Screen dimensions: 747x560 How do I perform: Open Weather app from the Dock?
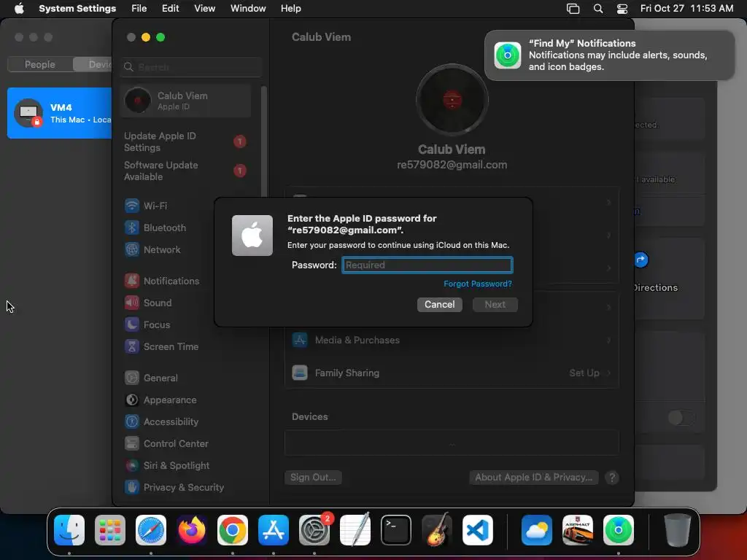click(x=537, y=530)
